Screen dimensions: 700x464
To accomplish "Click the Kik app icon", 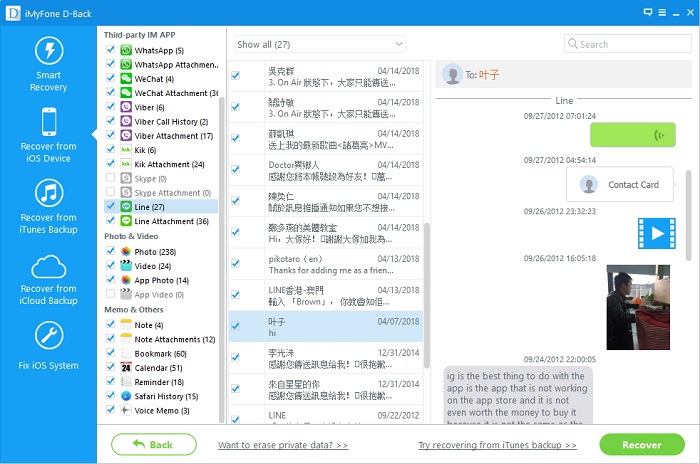I will (126, 150).
